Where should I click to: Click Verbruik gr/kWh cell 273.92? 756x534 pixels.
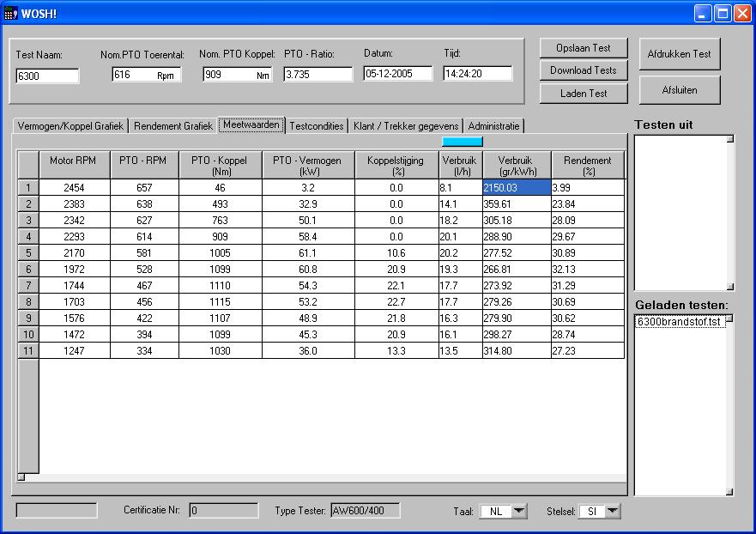[x=517, y=286]
